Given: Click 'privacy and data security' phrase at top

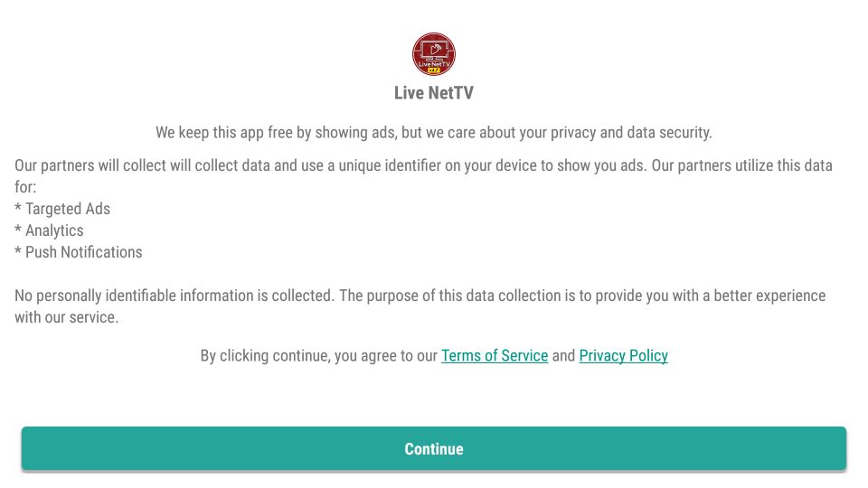Looking at the screenshot, I should (x=631, y=133).
